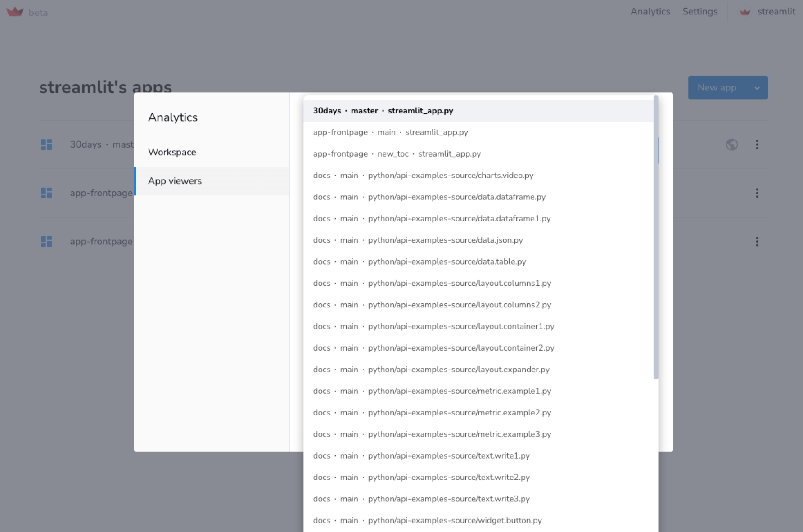This screenshot has height=532, width=803.
Task: Switch to Workspace tab in Analytics
Action: pyautogui.click(x=172, y=152)
